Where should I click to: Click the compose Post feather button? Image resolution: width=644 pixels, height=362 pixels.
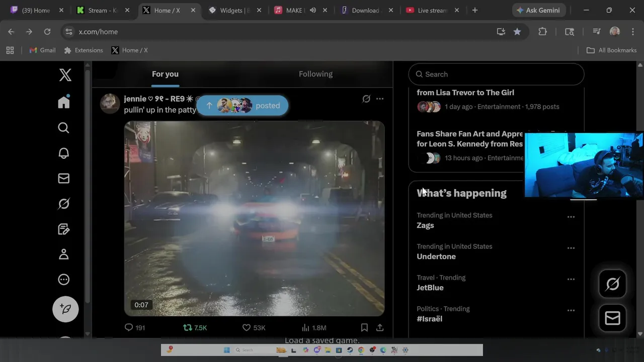65,309
